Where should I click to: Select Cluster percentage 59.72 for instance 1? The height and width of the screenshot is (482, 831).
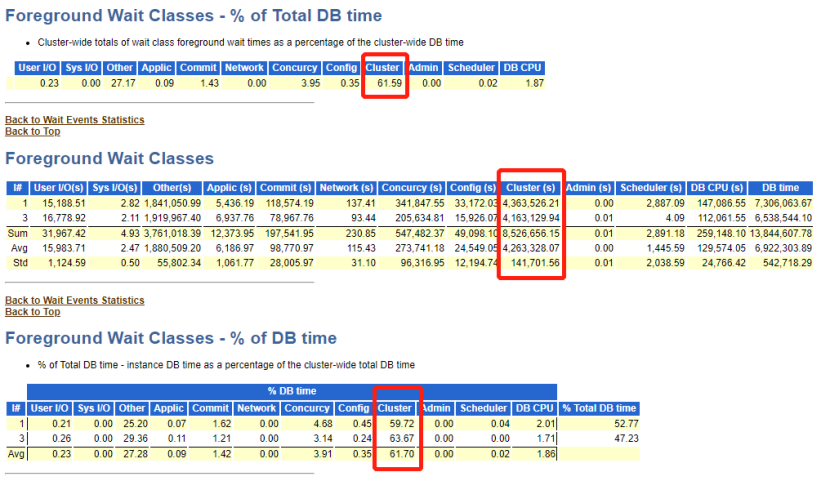(x=402, y=424)
